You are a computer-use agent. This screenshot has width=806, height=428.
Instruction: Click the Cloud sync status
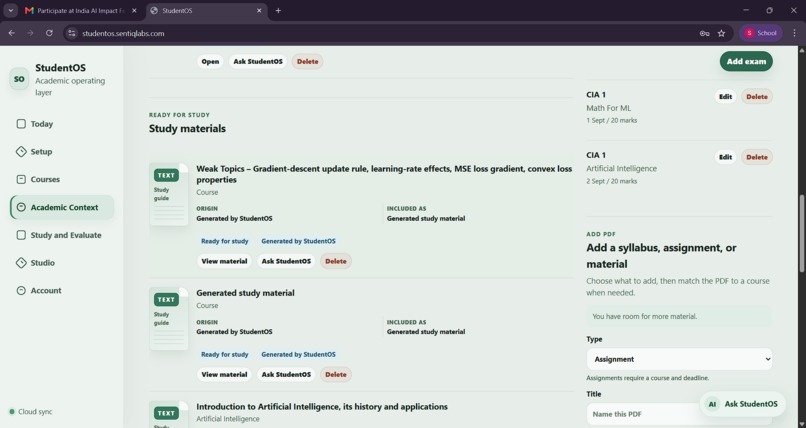click(31, 412)
